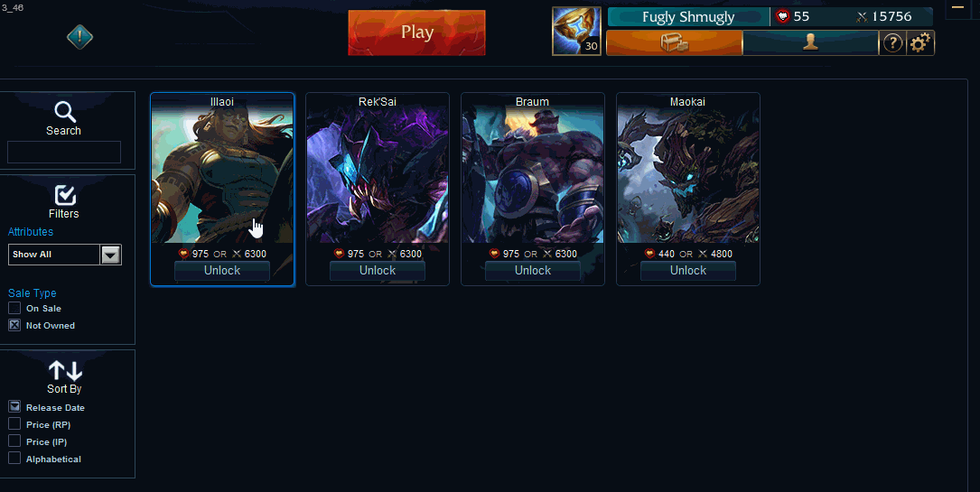Click the Sort By arrows icon
Image resolution: width=980 pixels, height=492 pixels.
pos(65,370)
